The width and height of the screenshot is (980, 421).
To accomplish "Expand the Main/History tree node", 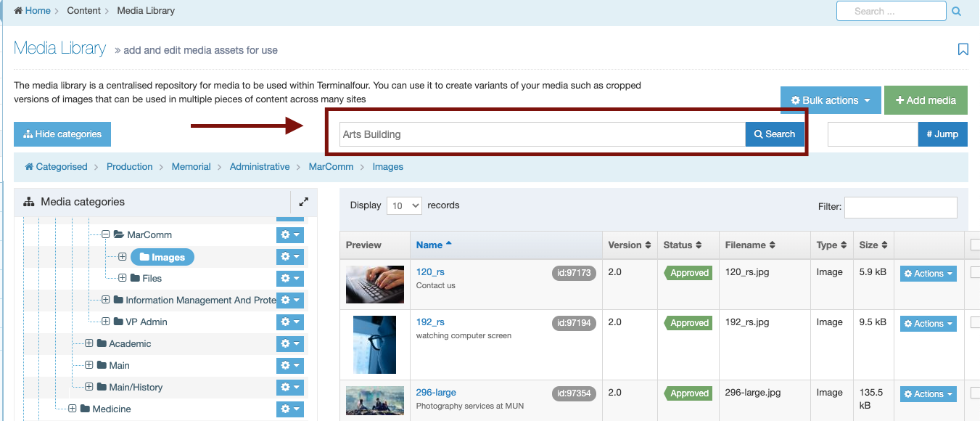I will [x=89, y=387].
